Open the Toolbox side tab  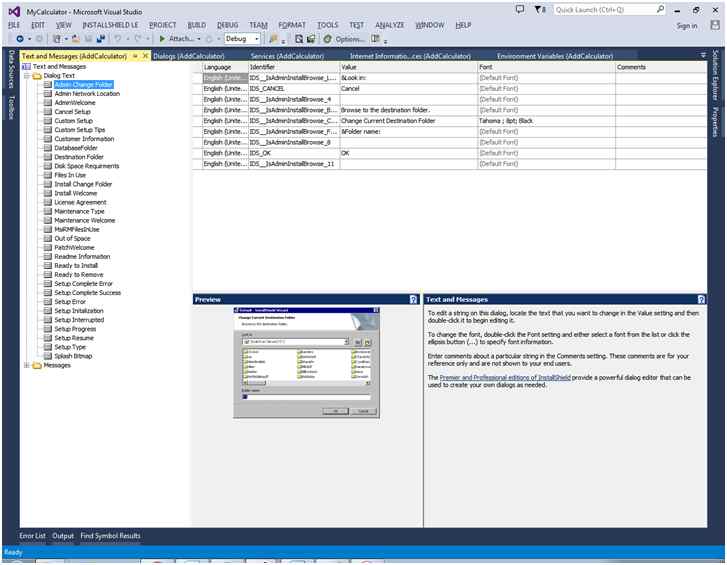12,108
